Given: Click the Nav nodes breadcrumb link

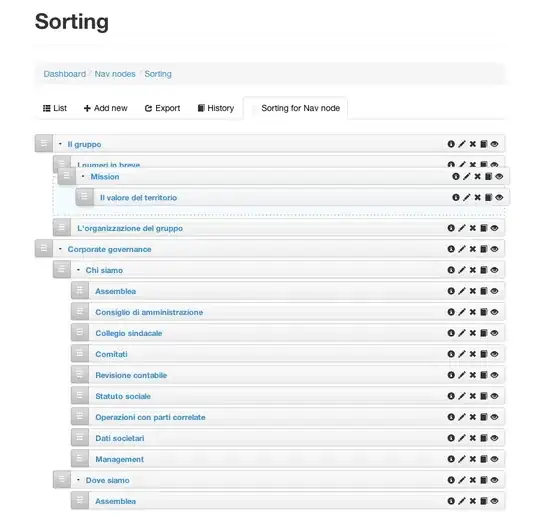Looking at the screenshot, I should click(115, 74).
